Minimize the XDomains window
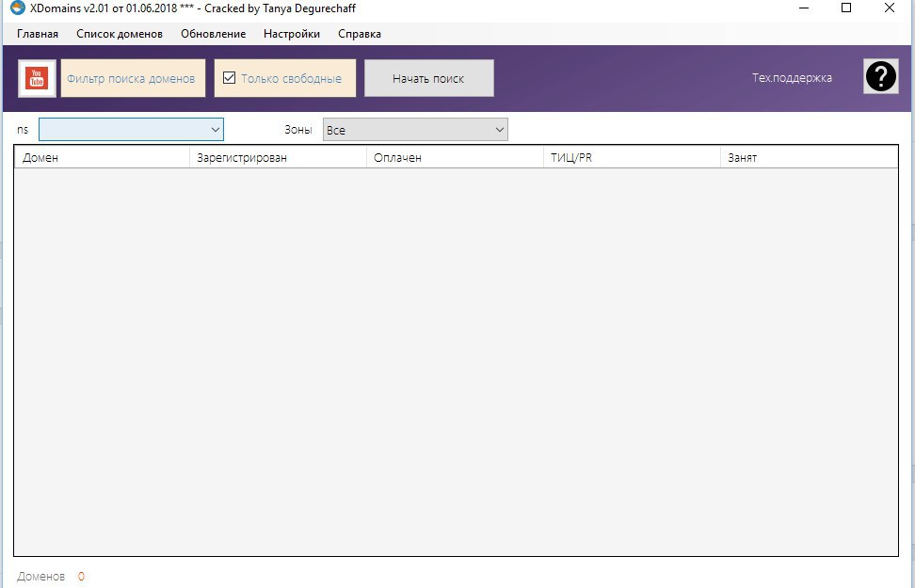915x588 pixels. point(805,8)
